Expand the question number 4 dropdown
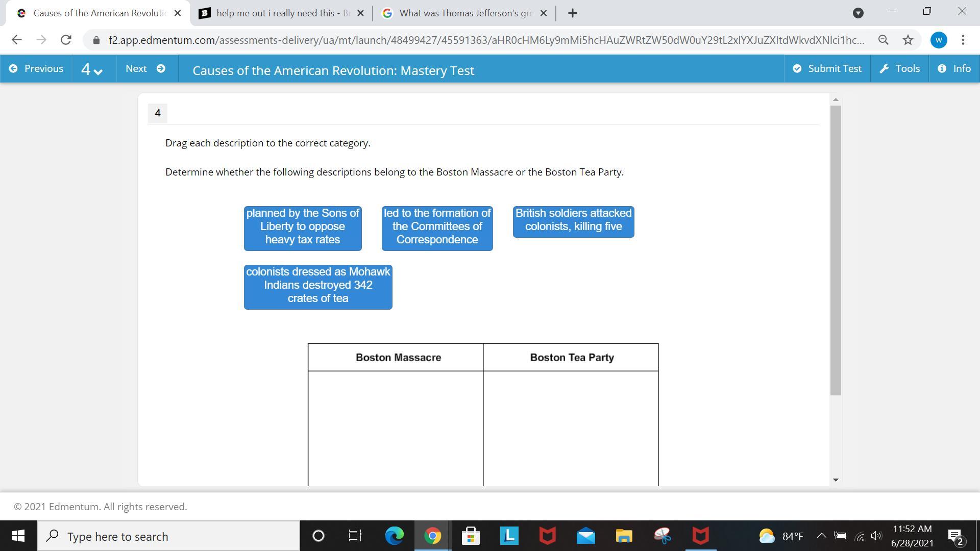 [x=92, y=69]
